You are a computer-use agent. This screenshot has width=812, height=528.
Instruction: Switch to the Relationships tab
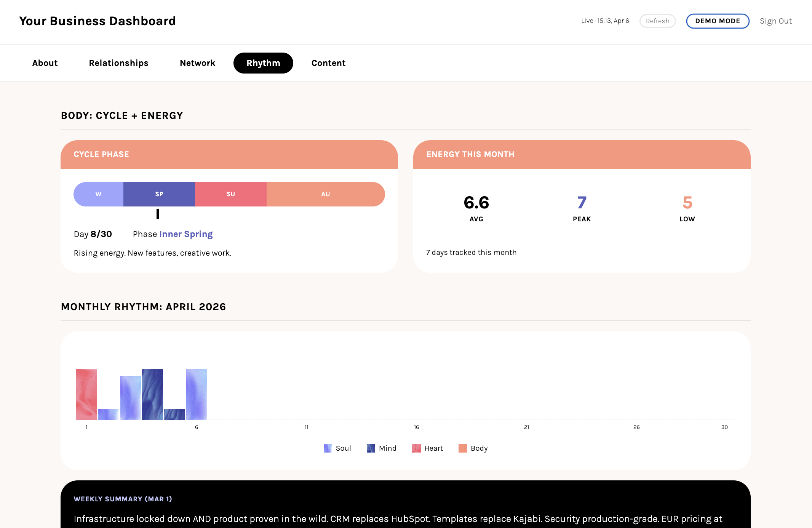pos(118,63)
